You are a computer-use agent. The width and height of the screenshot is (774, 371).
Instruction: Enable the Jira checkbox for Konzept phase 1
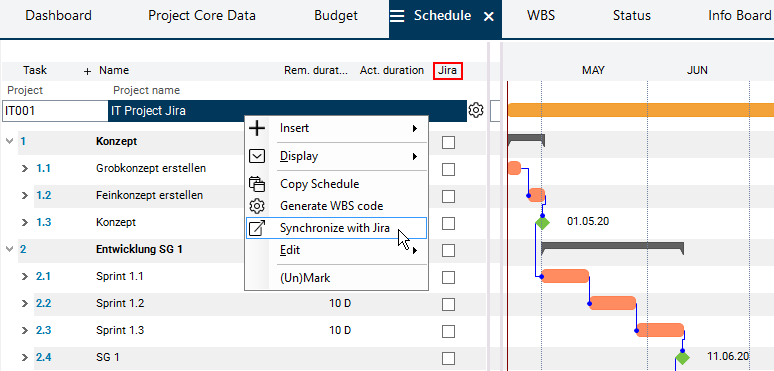tap(448, 143)
